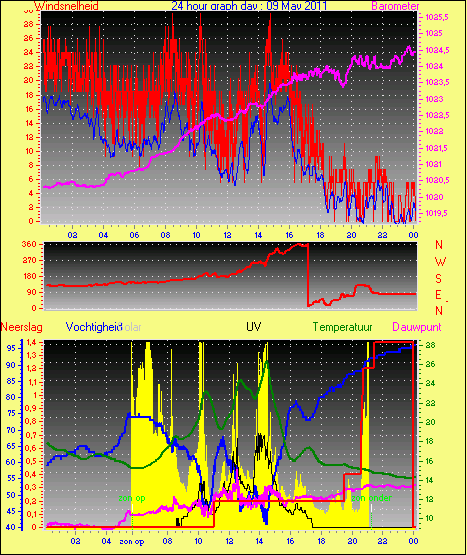Screen dimensions: 467x555
Task: Click rainfall axis value 0,5
Action: tap(31, 462)
